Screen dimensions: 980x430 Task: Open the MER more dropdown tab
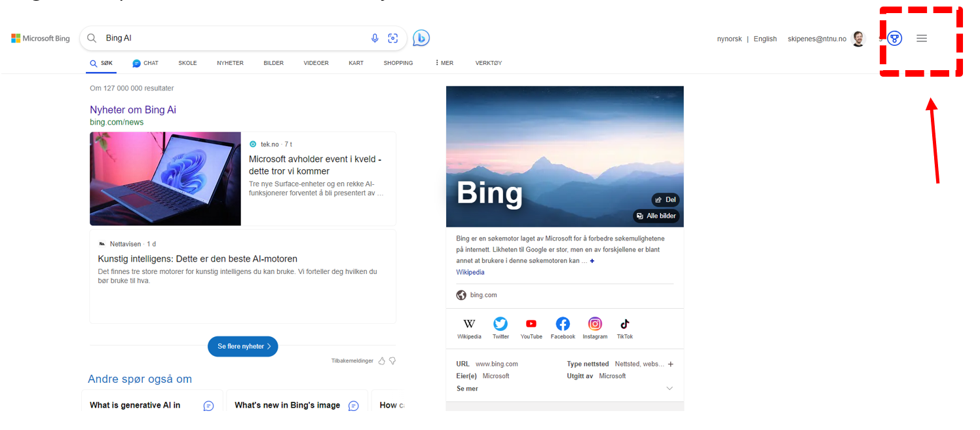[x=444, y=63]
